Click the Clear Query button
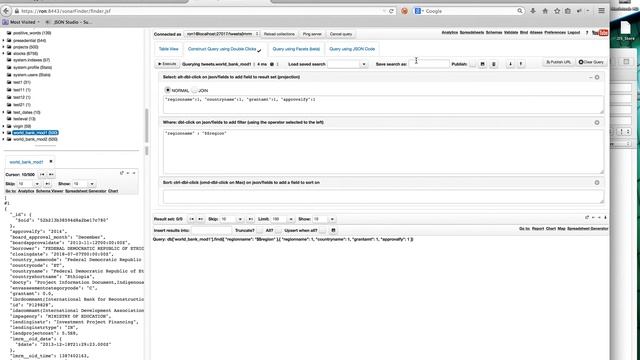The width and height of the screenshot is (640, 360). pos(591,62)
